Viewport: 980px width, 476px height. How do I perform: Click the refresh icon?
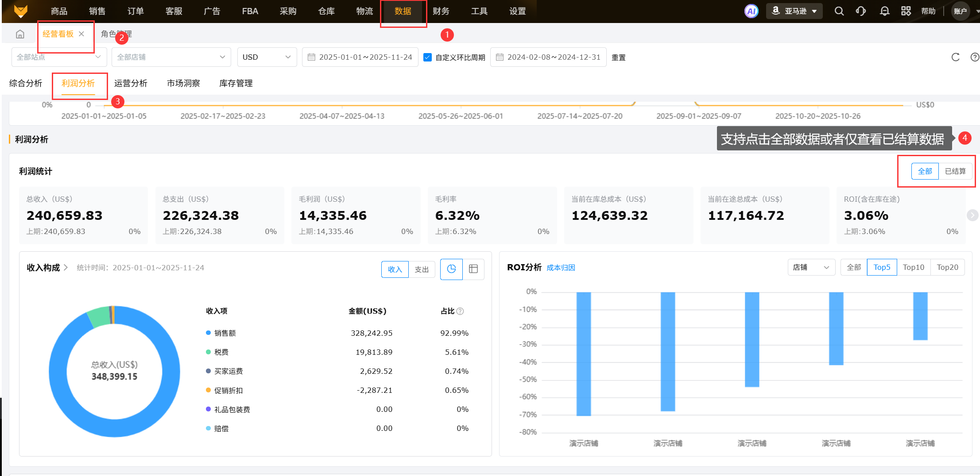[955, 57]
